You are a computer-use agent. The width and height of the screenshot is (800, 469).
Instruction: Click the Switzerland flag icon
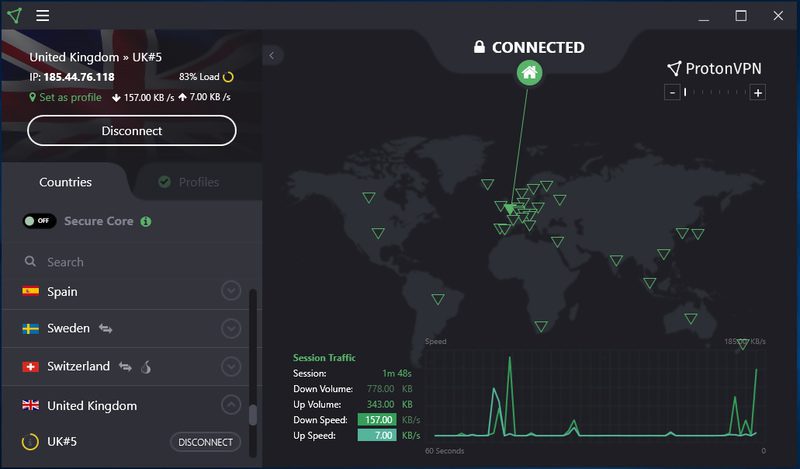tap(31, 366)
